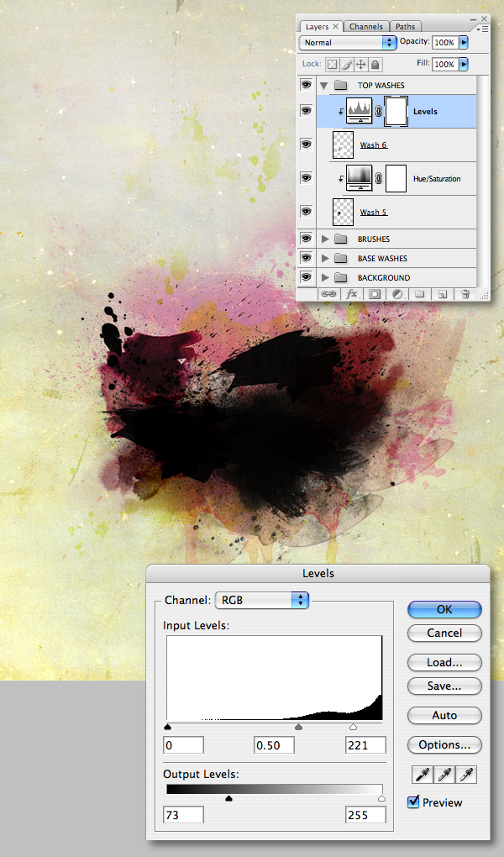Expand the BRUSHES group

pyautogui.click(x=325, y=239)
